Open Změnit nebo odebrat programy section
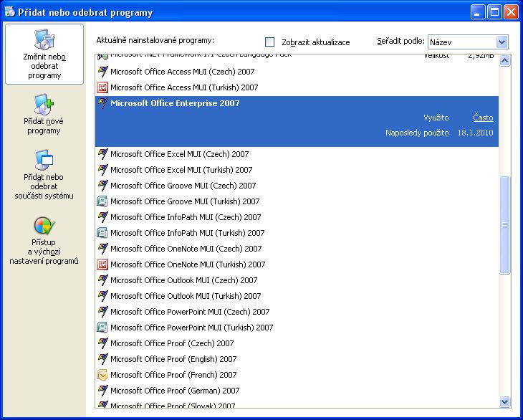The image size is (523, 420). 44,54
